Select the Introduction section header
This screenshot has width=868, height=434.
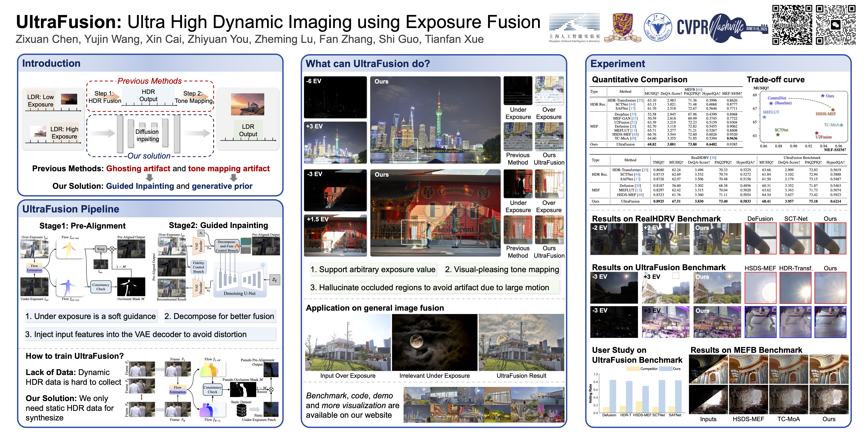[x=51, y=63]
